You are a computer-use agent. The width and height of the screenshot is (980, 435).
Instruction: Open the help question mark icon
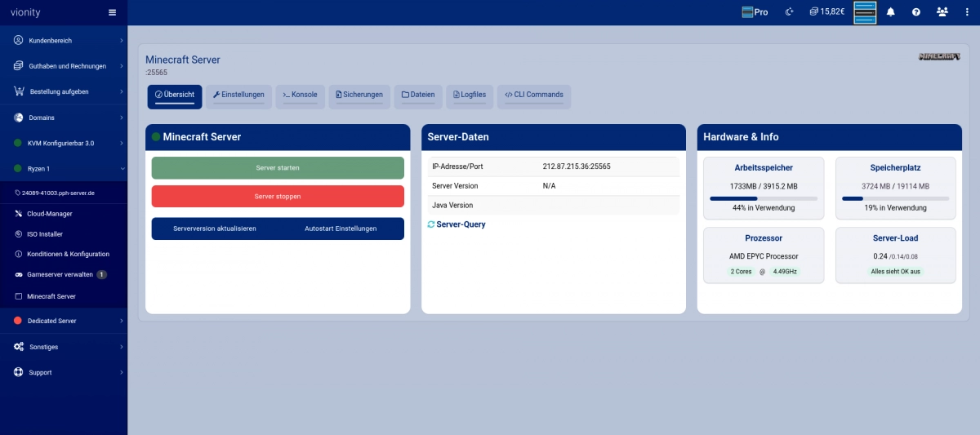point(916,12)
